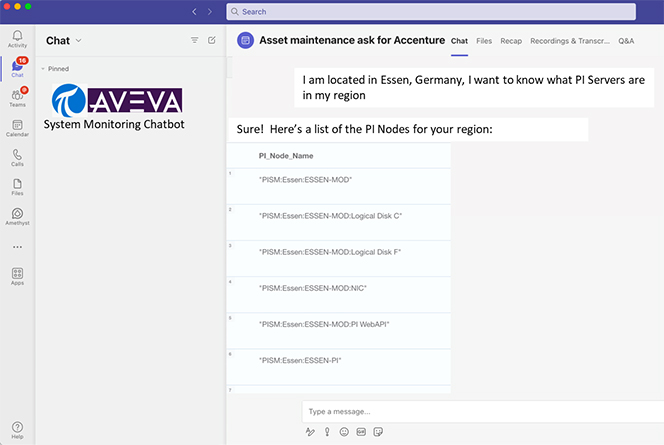Open Calls in the left sidebar
664x445 pixels.
[x=17, y=157]
